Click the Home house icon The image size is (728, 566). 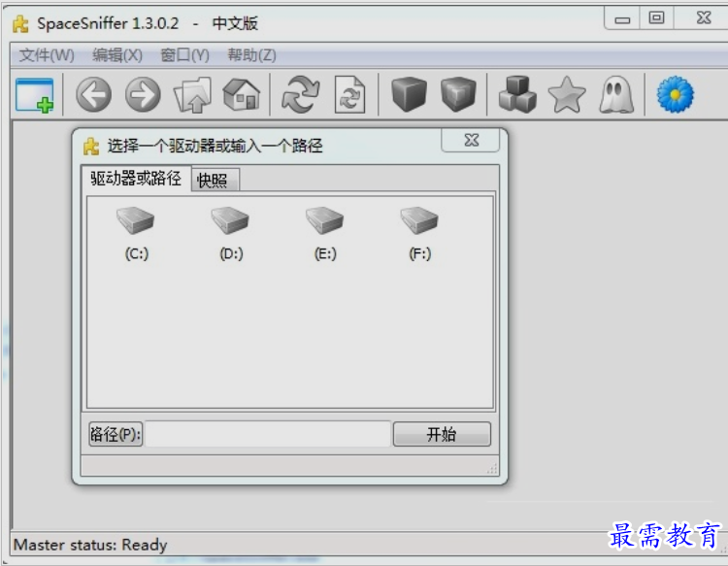[242, 94]
